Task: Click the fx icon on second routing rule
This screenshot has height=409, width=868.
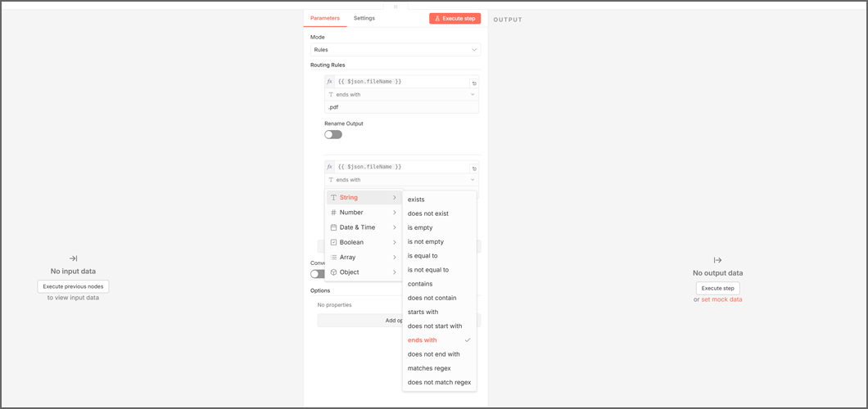Action: [330, 167]
